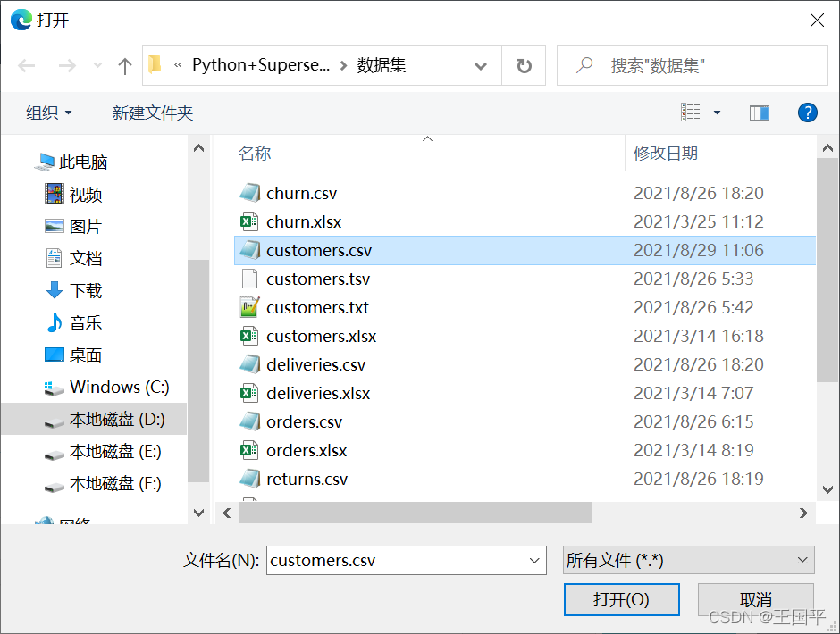The height and width of the screenshot is (634, 840).
Task: Click the refresh folder icon
Action: click(x=525, y=66)
